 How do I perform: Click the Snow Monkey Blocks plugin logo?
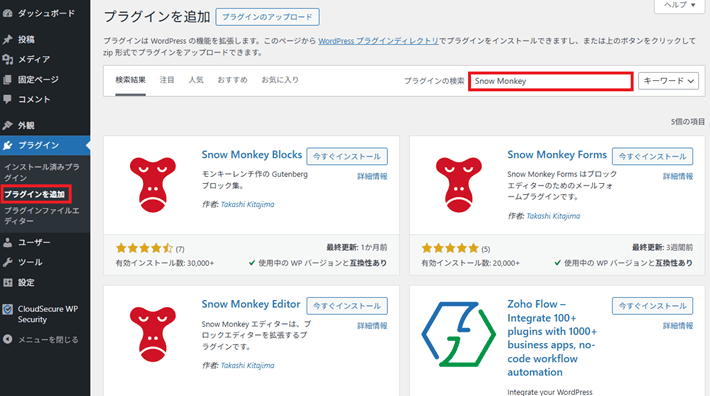point(153,185)
